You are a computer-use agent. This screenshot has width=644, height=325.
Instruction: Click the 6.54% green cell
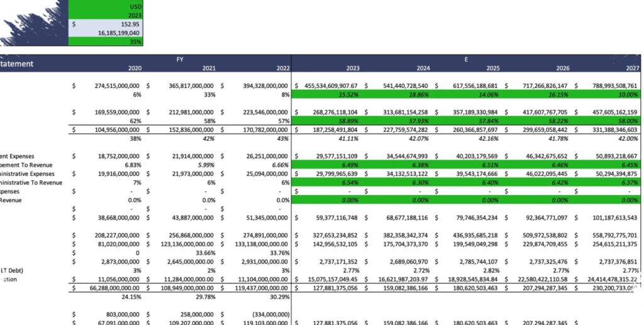point(350,182)
